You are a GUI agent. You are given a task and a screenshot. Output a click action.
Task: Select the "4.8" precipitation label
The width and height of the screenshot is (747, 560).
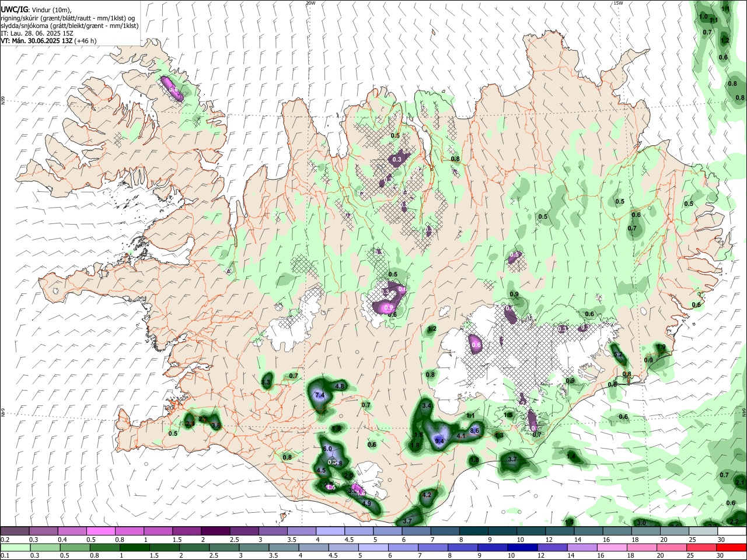(340, 386)
